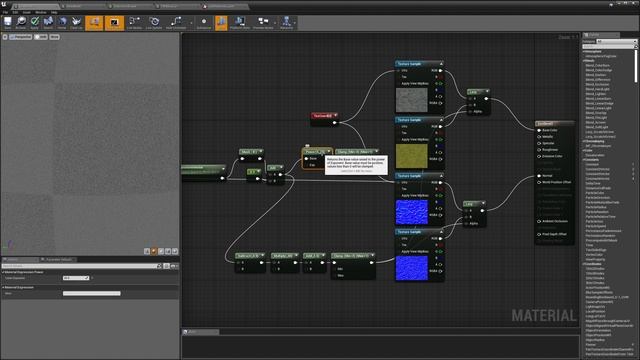The height and width of the screenshot is (360, 640).
Task: Set preview mesh to cylinder
Action: point(147,251)
